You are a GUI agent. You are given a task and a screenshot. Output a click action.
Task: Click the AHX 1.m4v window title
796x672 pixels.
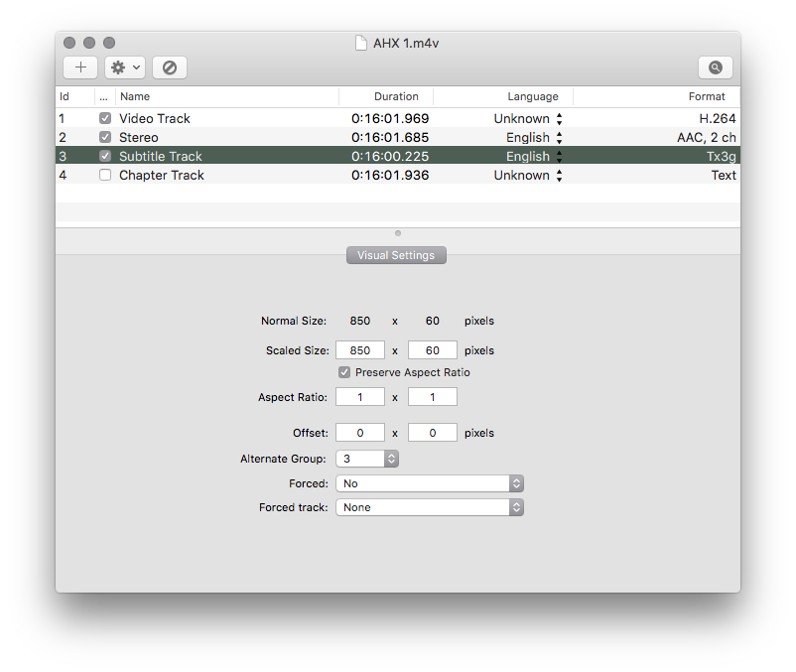click(x=406, y=43)
